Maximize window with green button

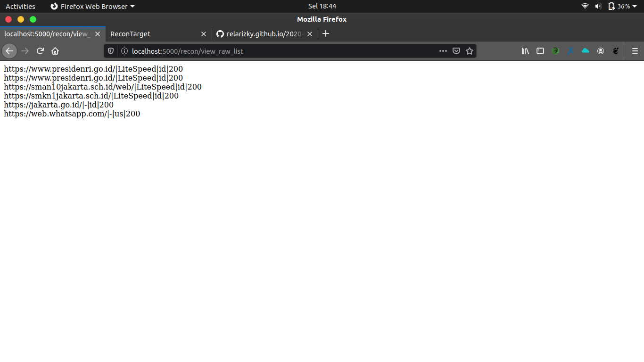click(33, 19)
